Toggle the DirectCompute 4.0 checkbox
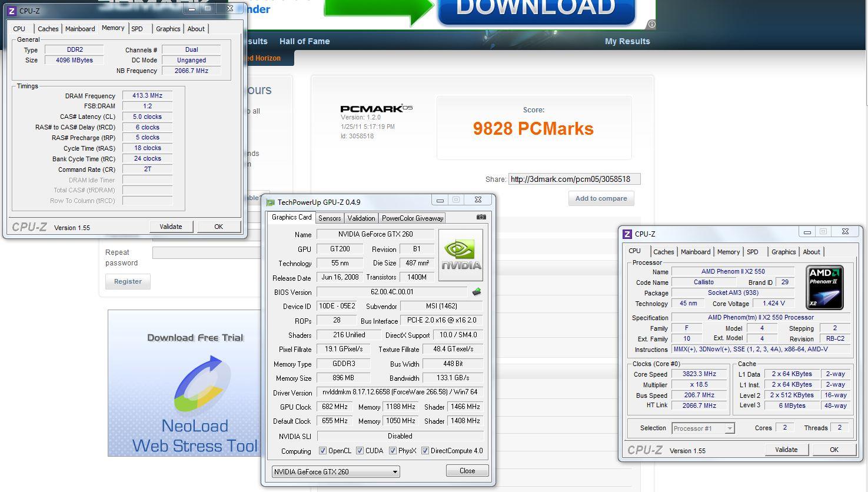 pos(425,451)
